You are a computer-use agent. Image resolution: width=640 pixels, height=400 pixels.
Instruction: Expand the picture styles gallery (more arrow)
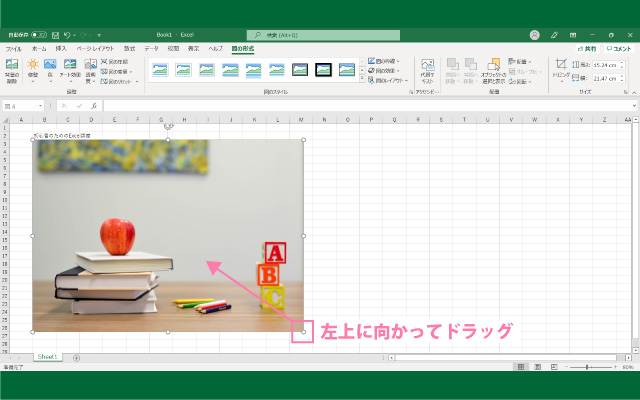point(362,80)
